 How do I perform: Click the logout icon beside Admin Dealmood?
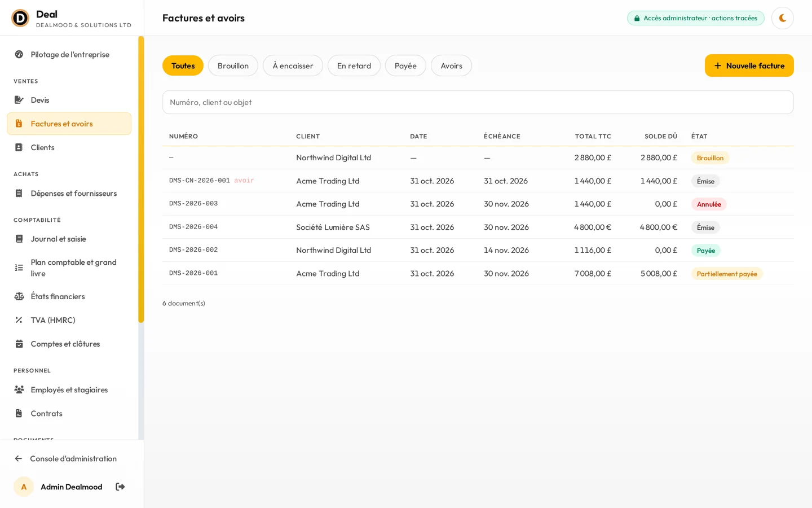[x=120, y=487]
